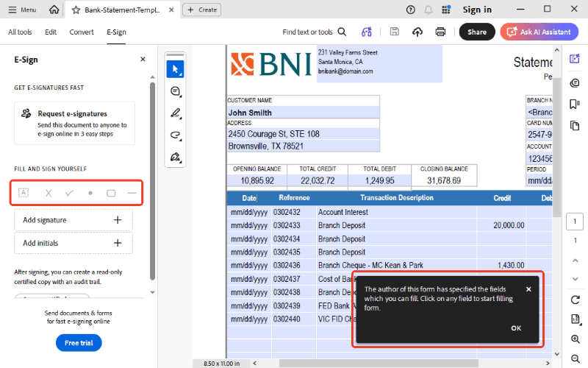Close the form fields notification popup

(528, 289)
